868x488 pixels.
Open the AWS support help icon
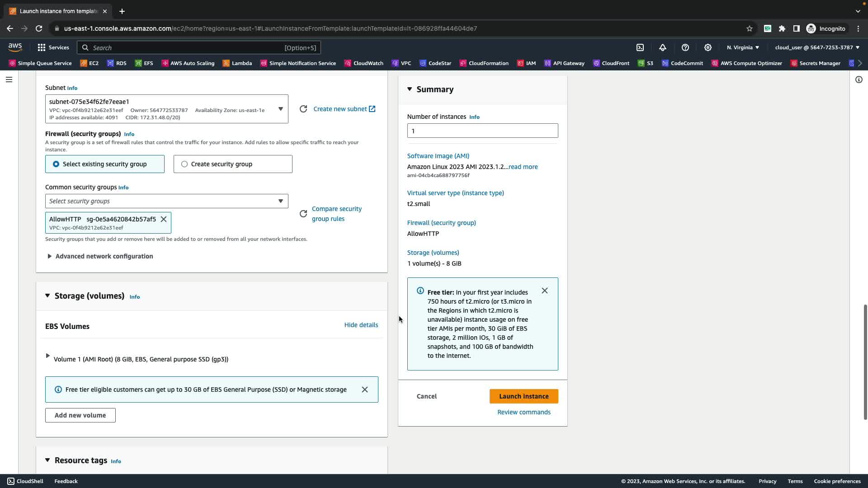[685, 47]
